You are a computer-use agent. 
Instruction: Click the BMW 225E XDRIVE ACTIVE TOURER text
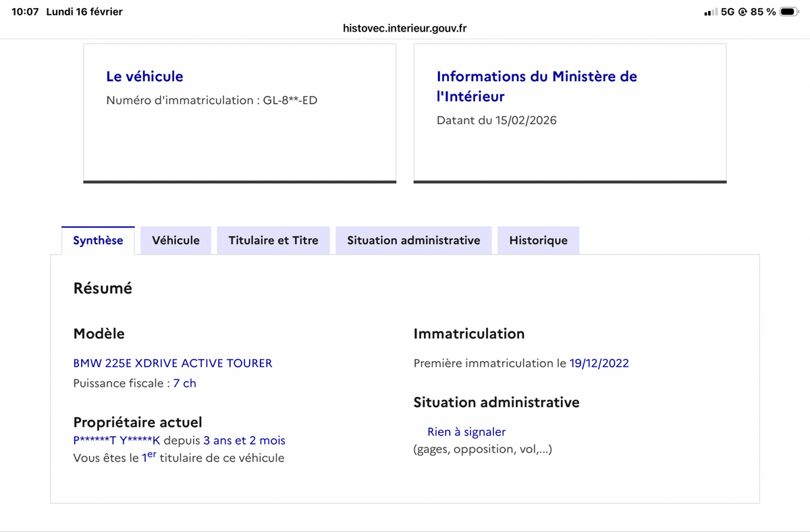pyautogui.click(x=173, y=363)
